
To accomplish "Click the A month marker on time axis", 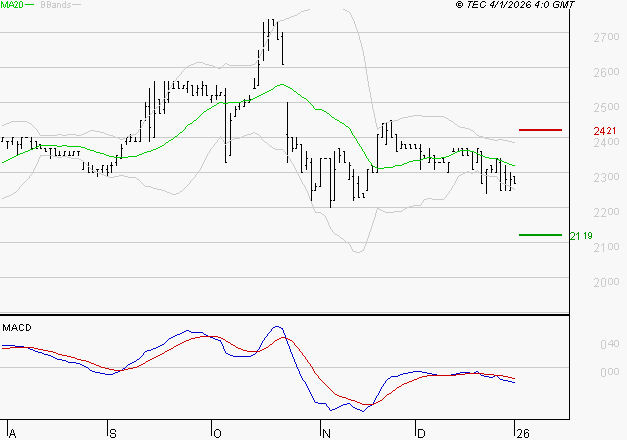I will 13,434.
